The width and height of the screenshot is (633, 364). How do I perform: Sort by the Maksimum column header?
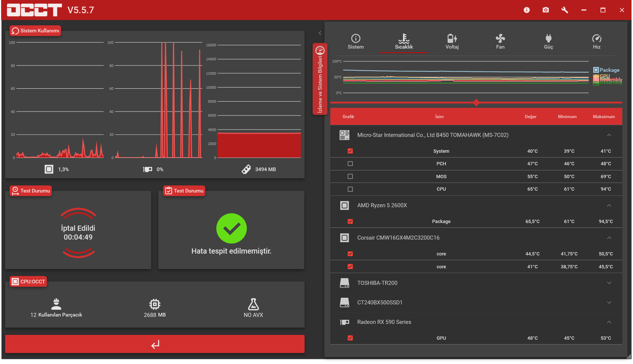pos(604,117)
